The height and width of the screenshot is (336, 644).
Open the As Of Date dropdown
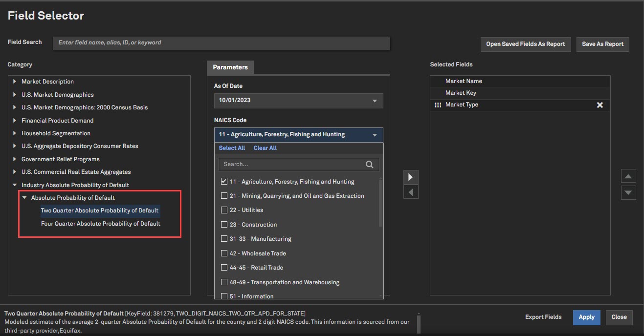[298, 101]
